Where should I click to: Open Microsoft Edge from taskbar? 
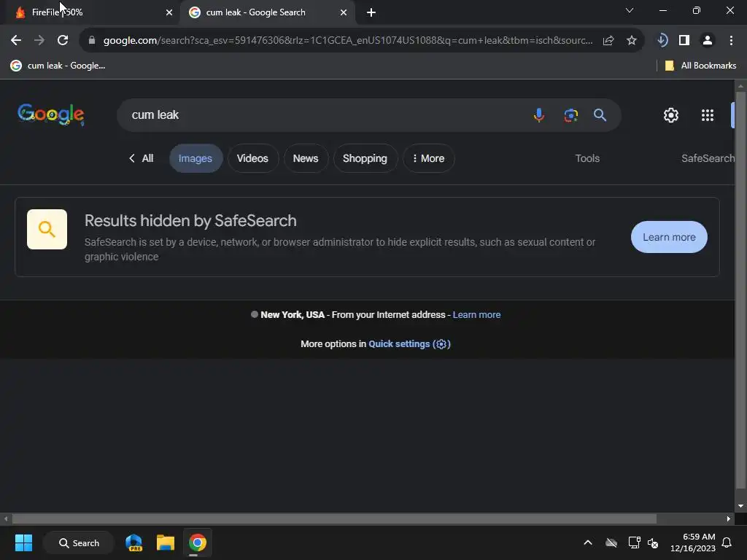click(134, 542)
